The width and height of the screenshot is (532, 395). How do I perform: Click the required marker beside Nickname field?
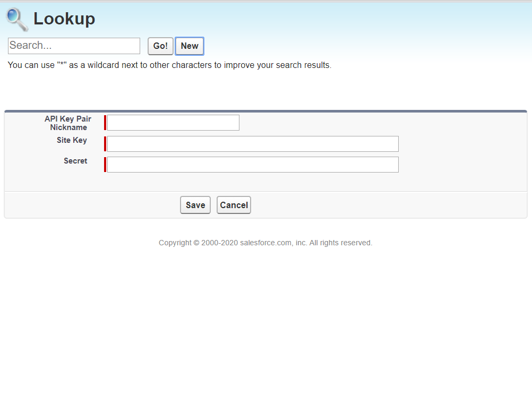click(x=105, y=122)
